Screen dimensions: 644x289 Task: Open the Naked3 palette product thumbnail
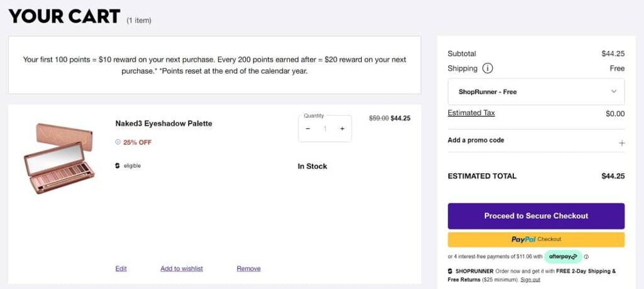58,158
